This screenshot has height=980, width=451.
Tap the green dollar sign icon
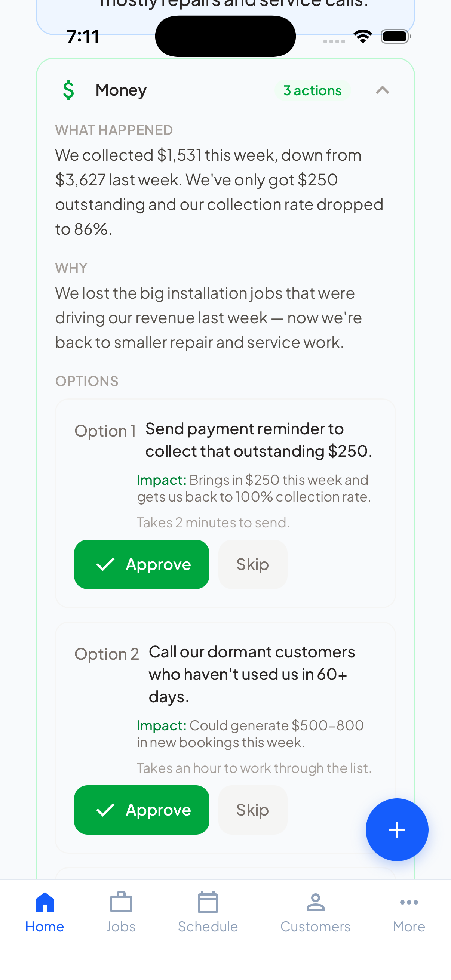click(68, 90)
